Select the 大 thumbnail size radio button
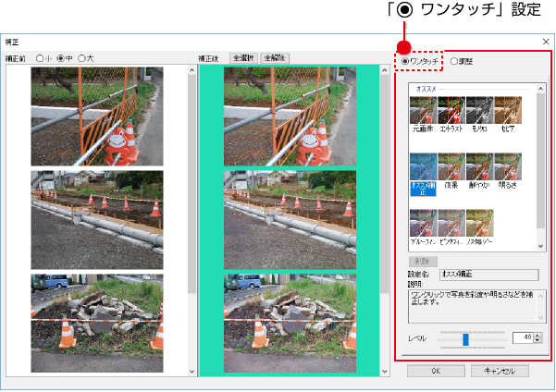The width and height of the screenshot is (556, 392). [82, 58]
